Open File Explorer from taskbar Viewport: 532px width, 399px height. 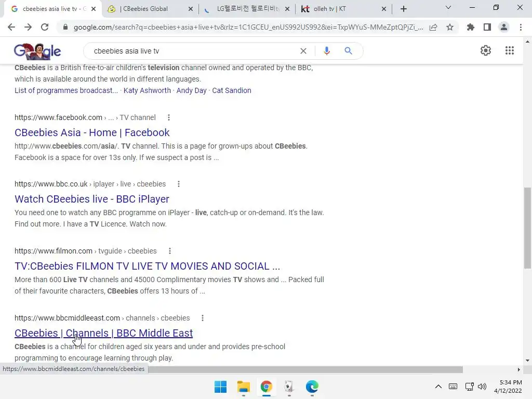[243, 387]
